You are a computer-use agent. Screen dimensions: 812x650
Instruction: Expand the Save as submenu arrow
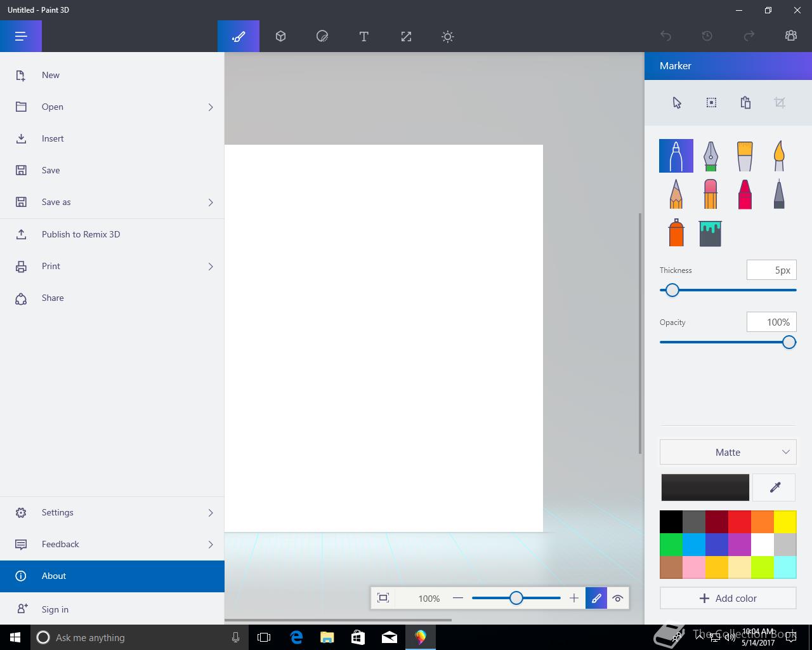point(211,202)
